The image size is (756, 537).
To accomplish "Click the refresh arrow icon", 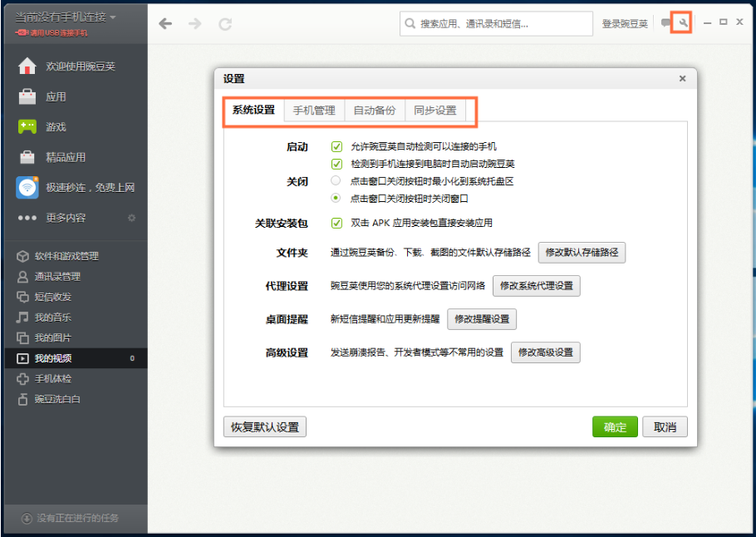I will (224, 24).
